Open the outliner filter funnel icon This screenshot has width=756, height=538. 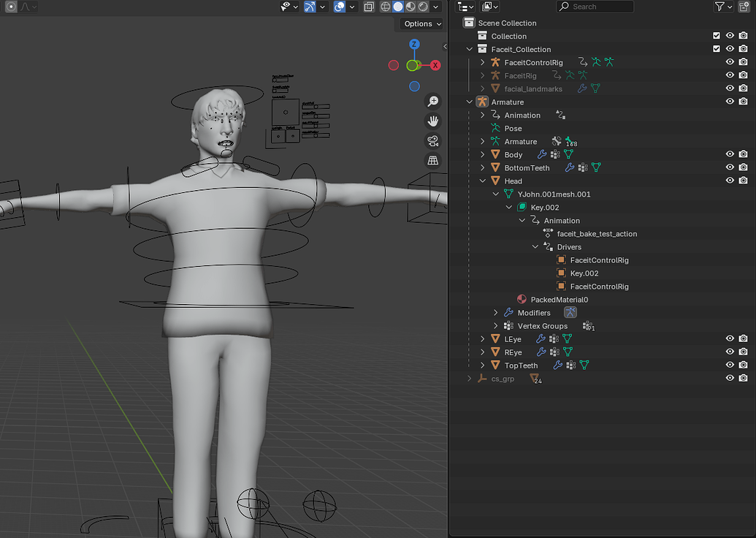point(719,7)
